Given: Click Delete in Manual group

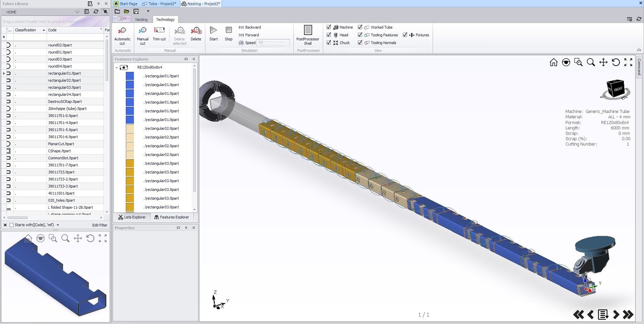Looking at the screenshot, I should [x=196, y=34].
